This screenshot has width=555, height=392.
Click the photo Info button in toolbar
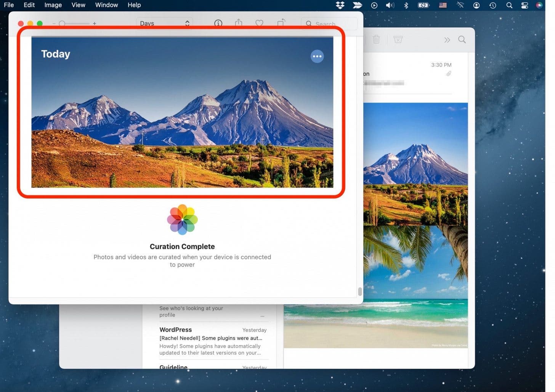pos(218,23)
